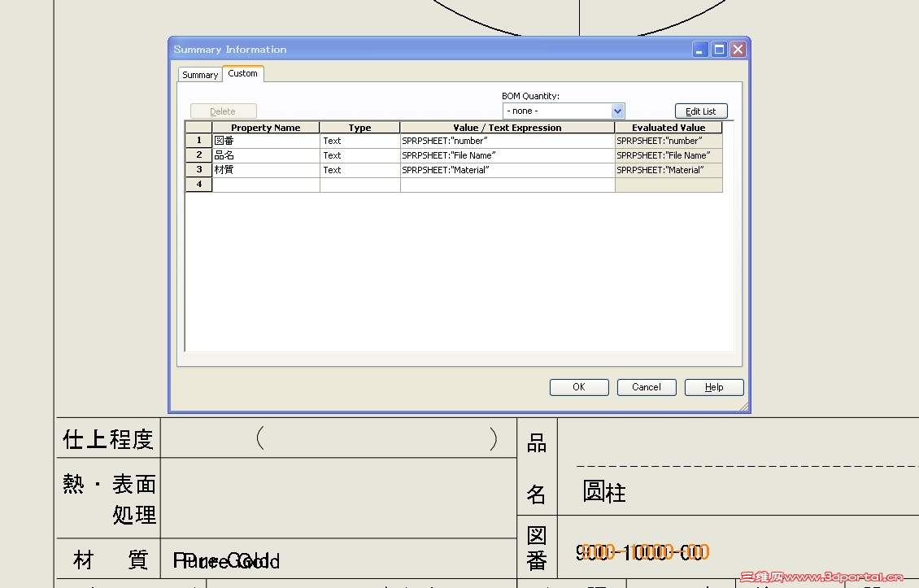Viewport: 919px width, 588px height.
Task: Minimize the Summary Information dialog
Action: coord(699,50)
